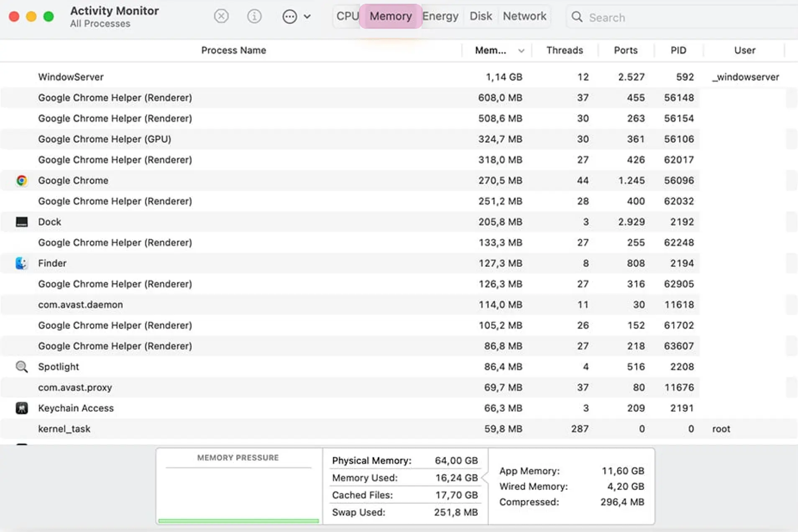This screenshot has width=798, height=532.
Task: Click the Process Name column header
Action: [233, 50]
